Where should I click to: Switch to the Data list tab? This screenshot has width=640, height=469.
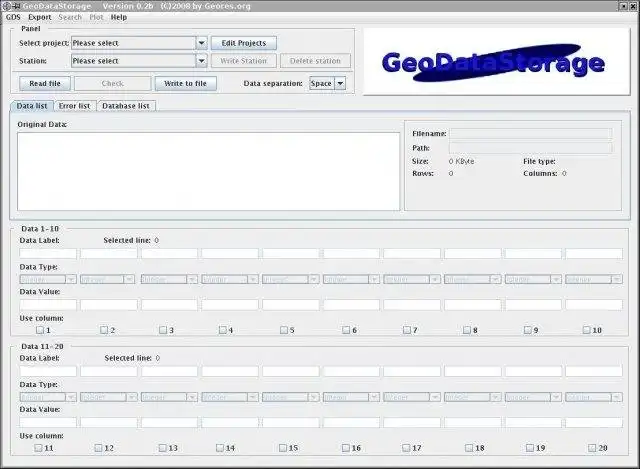pyautogui.click(x=32, y=106)
